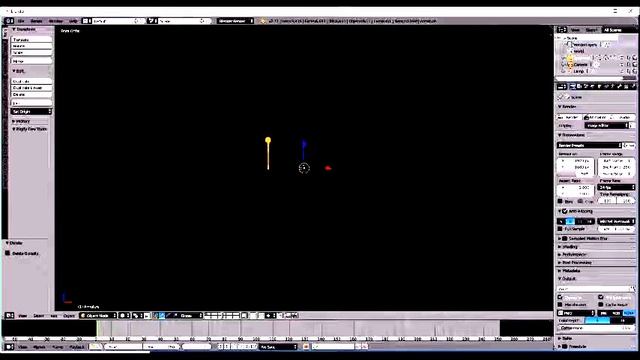Toggle the 3D manipulator icon

(x=156, y=316)
